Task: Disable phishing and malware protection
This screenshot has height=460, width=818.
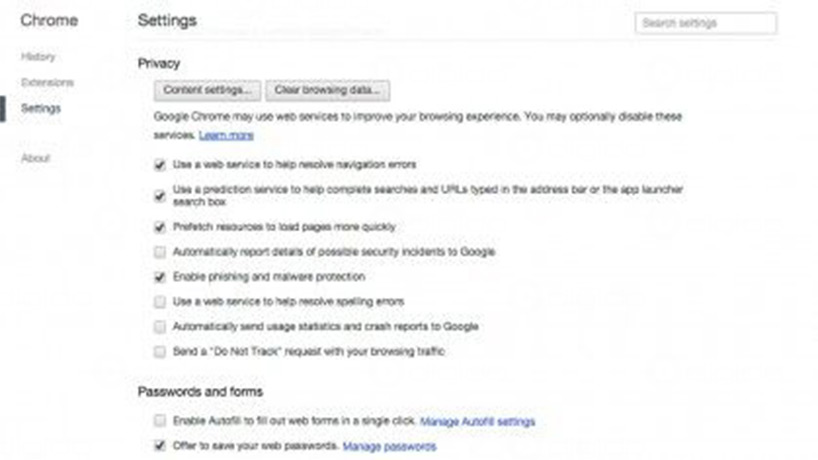Action: [x=160, y=277]
